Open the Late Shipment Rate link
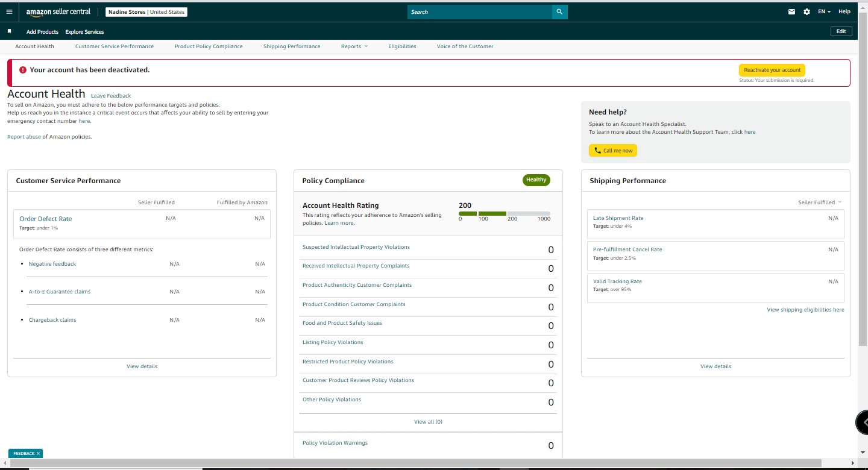The height and width of the screenshot is (470, 868). coord(618,218)
